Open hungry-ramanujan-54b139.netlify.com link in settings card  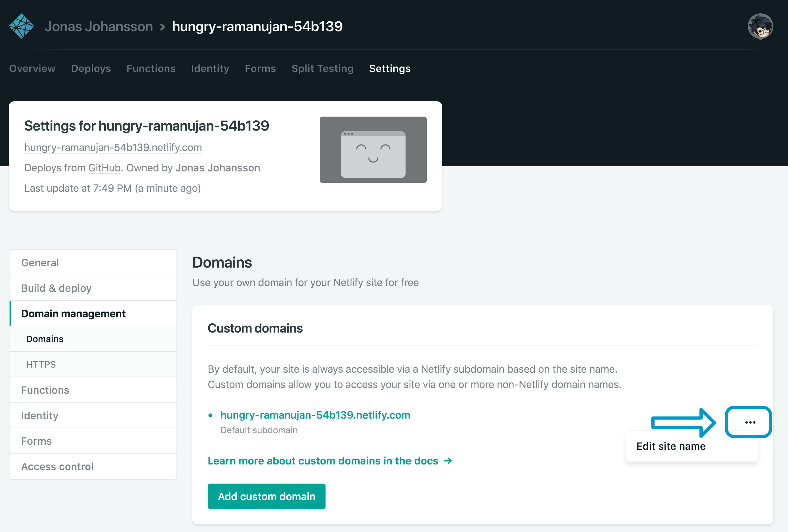click(113, 147)
